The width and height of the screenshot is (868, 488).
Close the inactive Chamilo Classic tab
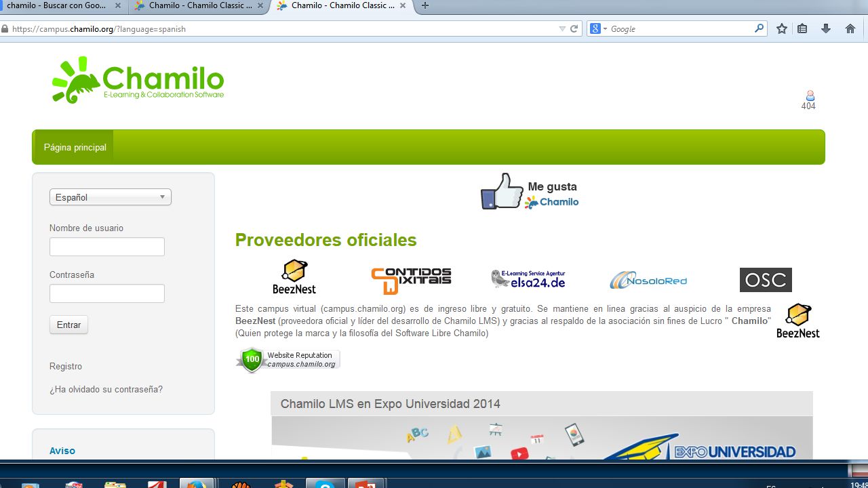(260, 5)
